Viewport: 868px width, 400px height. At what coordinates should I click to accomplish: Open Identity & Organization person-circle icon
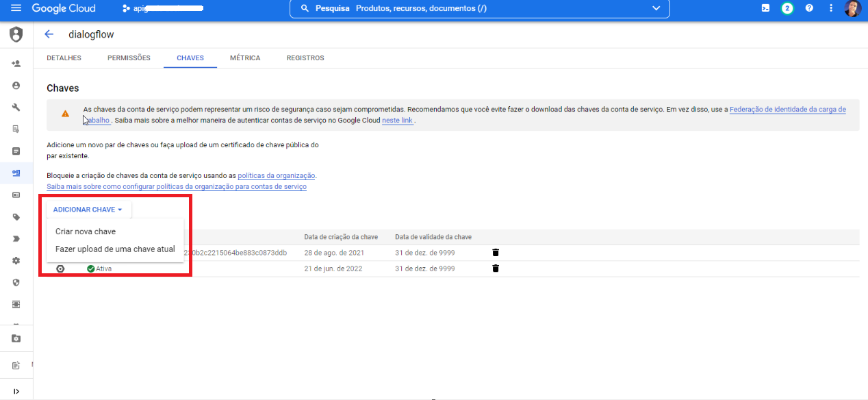16,86
